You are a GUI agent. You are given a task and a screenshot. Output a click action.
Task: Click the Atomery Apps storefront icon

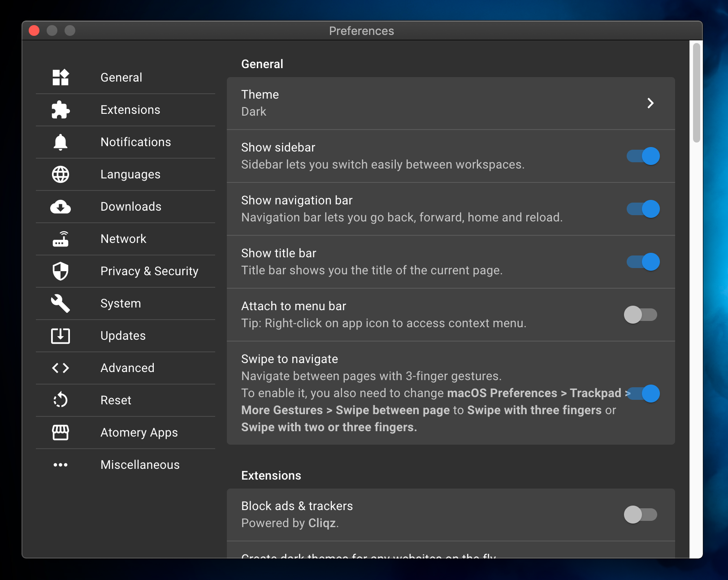point(61,432)
